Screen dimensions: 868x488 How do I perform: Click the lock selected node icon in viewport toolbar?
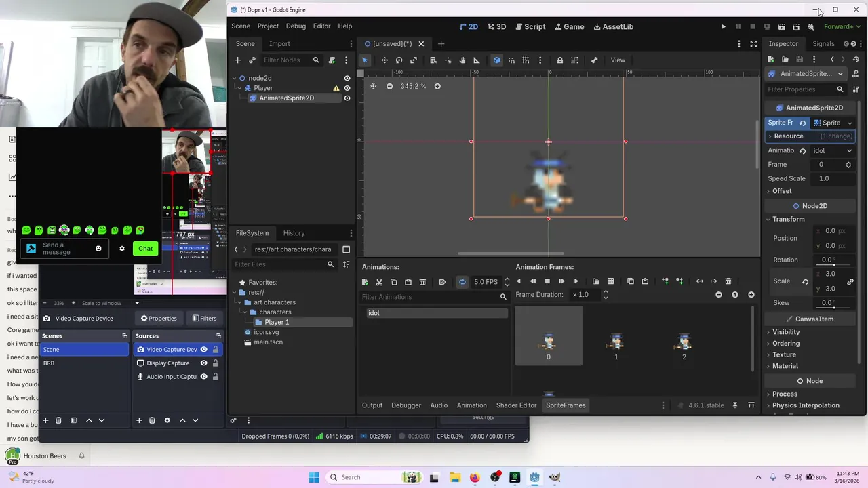(x=559, y=60)
